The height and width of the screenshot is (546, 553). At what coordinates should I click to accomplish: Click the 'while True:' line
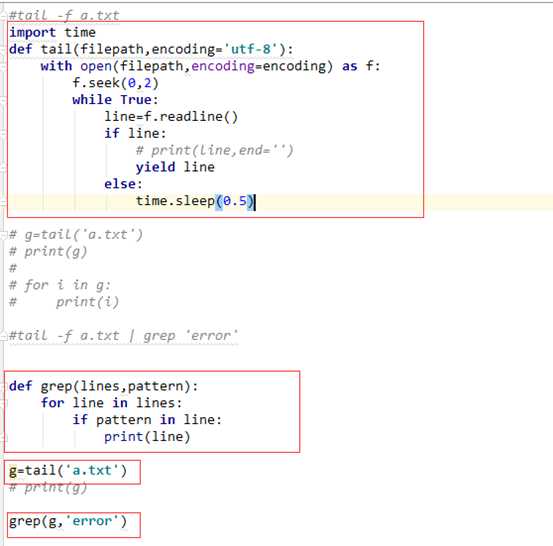pyautogui.click(x=115, y=100)
